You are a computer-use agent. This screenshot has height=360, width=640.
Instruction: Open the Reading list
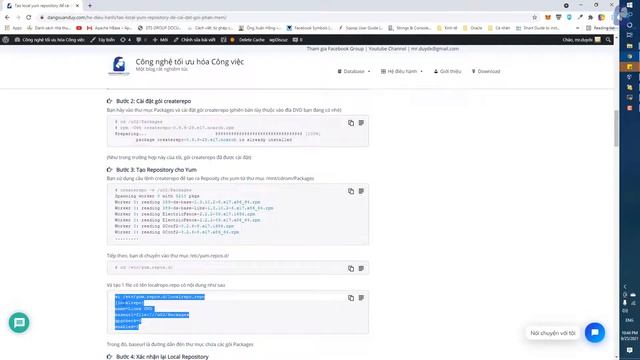[600, 28]
